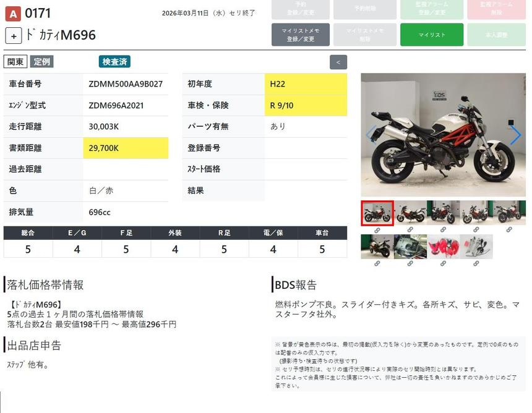Image resolution: width=532 pixels, height=413 pixels.
Task: Click link icon under white parts thumbnail
Action: (476, 263)
